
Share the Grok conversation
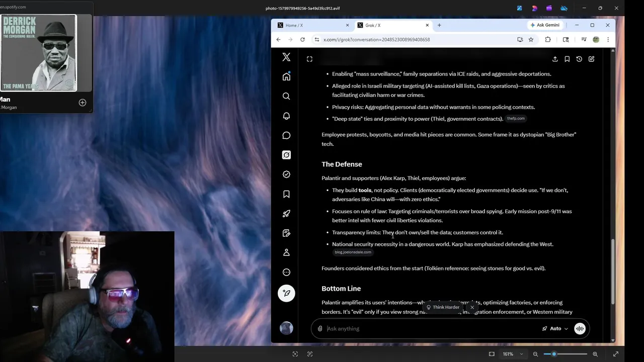[x=555, y=59]
